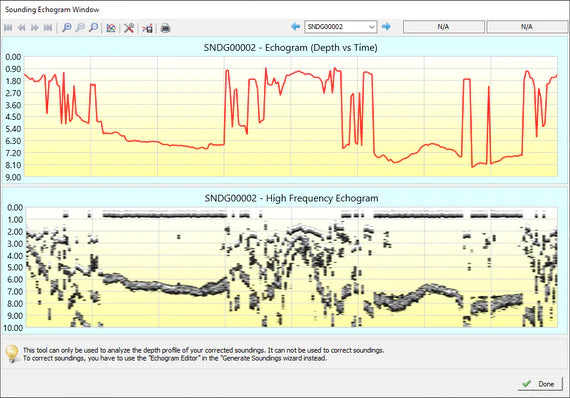
Task: Click the 9.00 depth label on the top chart
Action: [x=13, y=177]
